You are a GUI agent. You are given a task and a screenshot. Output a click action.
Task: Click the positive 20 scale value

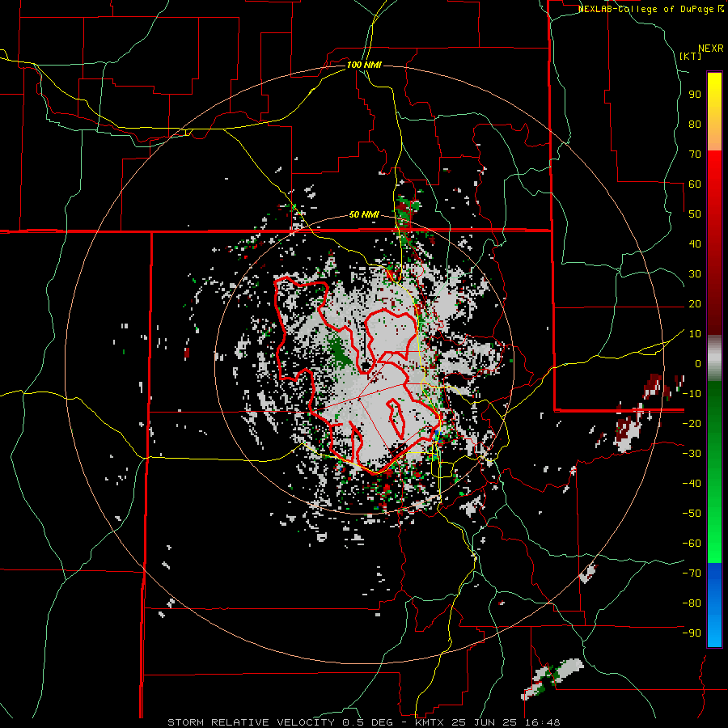[695, 304]
